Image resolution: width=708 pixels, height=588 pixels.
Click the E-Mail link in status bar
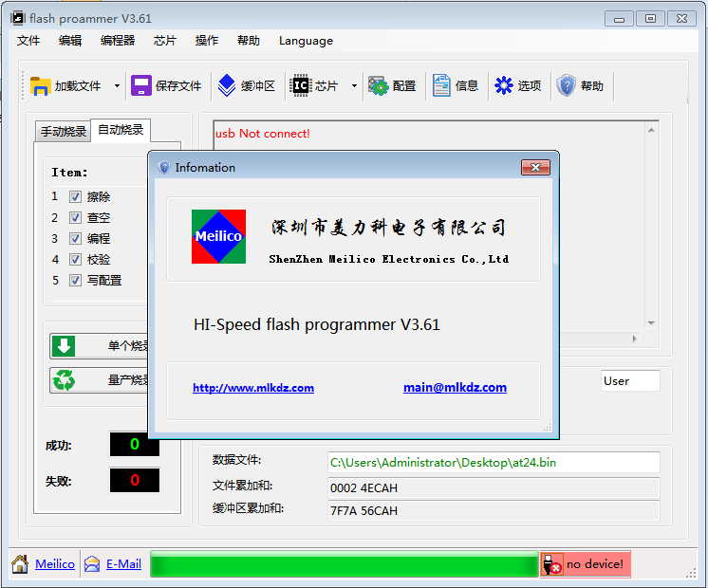point(123,564)
